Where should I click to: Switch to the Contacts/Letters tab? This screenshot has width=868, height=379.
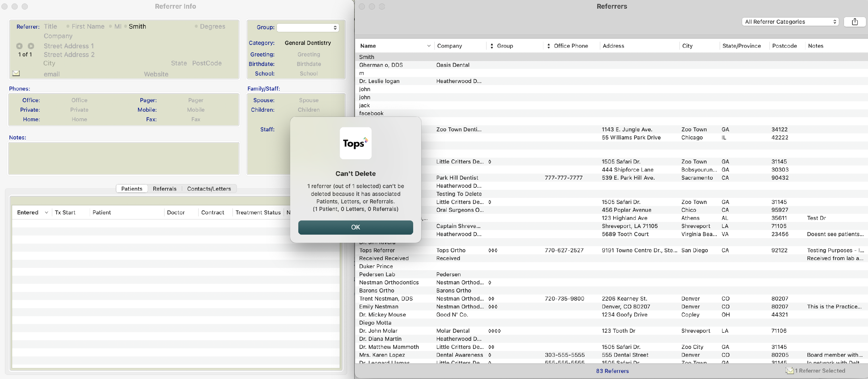point(209,189)
